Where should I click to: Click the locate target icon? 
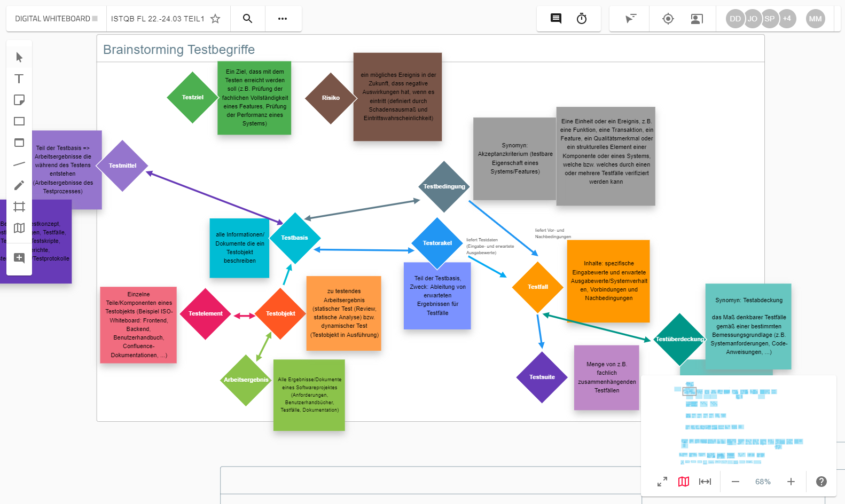pos(668,19)
